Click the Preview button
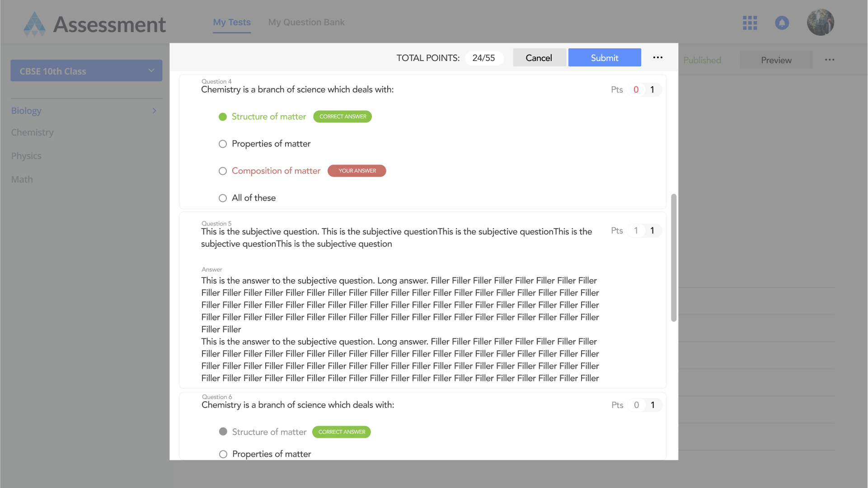This screenshot has width=868, height=488. 776,60
